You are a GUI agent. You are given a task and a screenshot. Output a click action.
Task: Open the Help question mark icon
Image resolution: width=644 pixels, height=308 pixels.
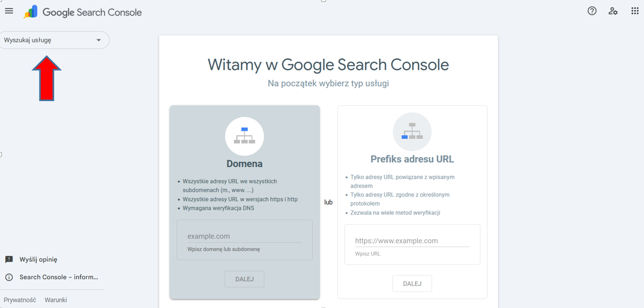[592, 11]
